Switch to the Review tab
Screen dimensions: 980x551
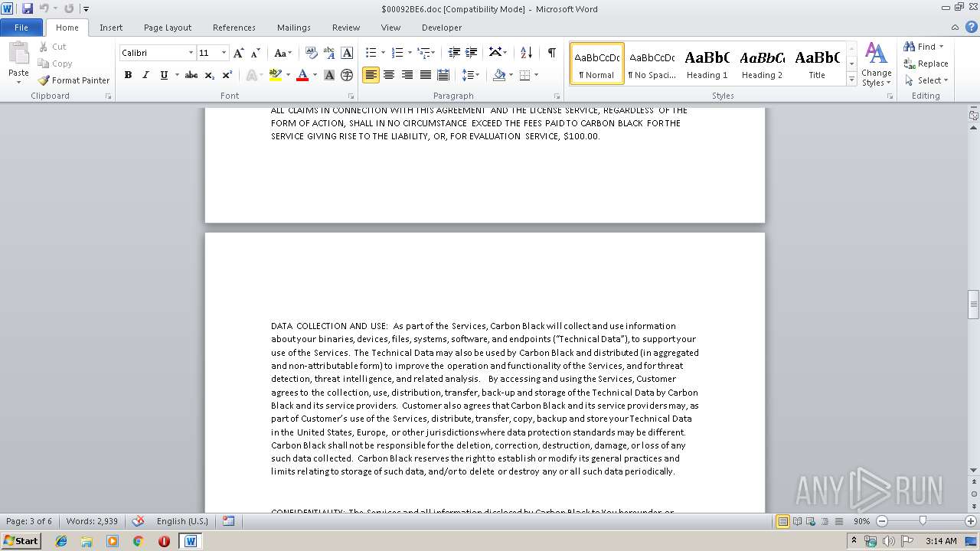tap(346, 27)
